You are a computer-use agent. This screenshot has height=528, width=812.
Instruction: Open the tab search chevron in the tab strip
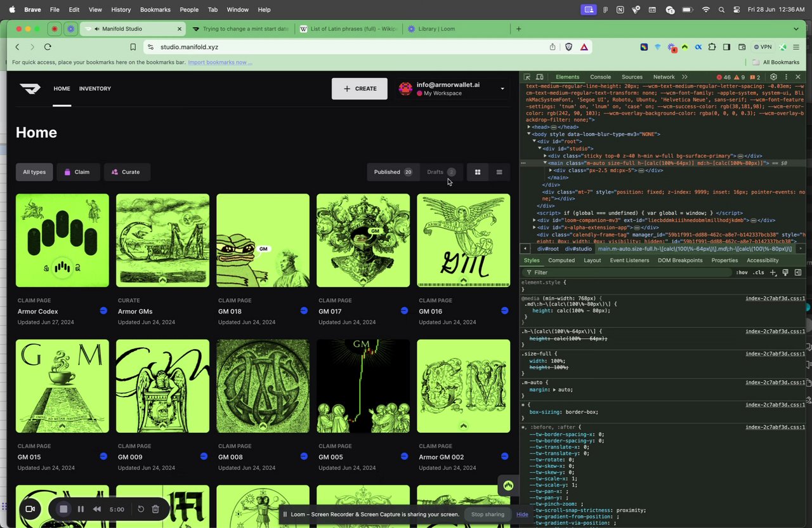pyautogui.click(x=796, y=29)
